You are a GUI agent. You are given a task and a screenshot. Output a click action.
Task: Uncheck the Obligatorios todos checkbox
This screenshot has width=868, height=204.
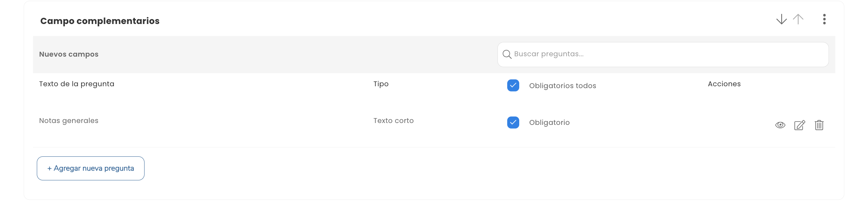point(513,85)
